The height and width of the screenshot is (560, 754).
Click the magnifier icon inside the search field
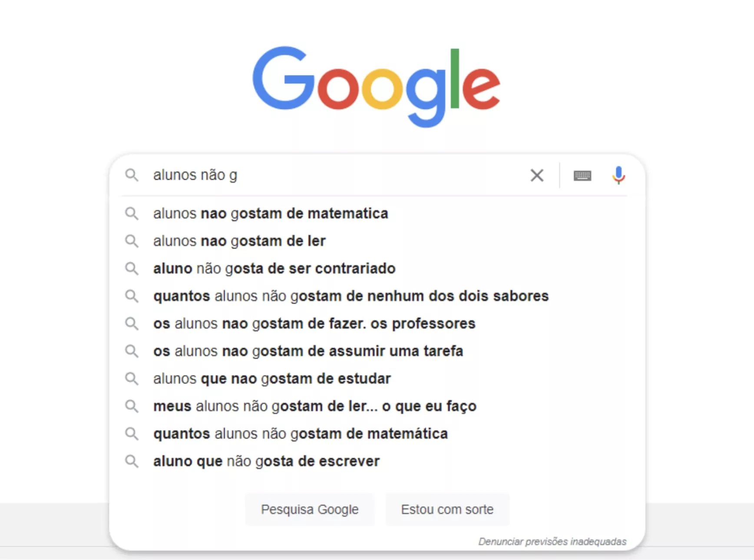[x=132, y=175]
